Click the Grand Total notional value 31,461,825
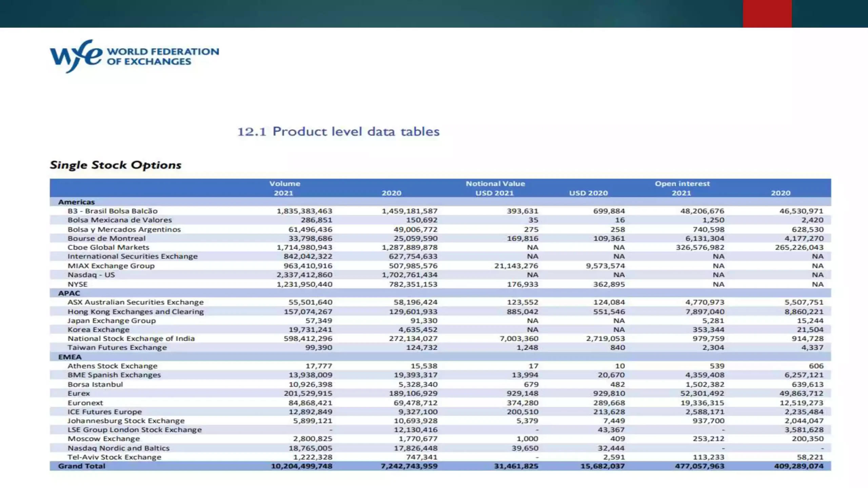Screen dimensions: 868x488 (516, 466)
